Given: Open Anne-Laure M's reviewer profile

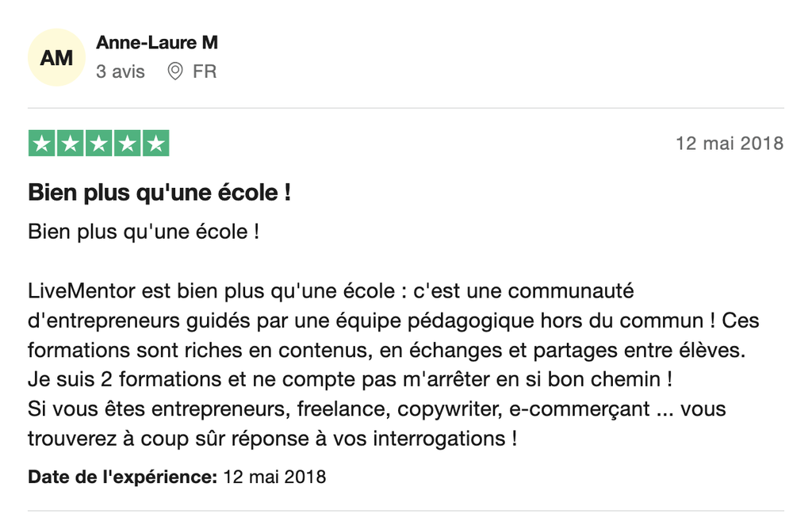Looking at the screenshot, I should tap(157, 43).
